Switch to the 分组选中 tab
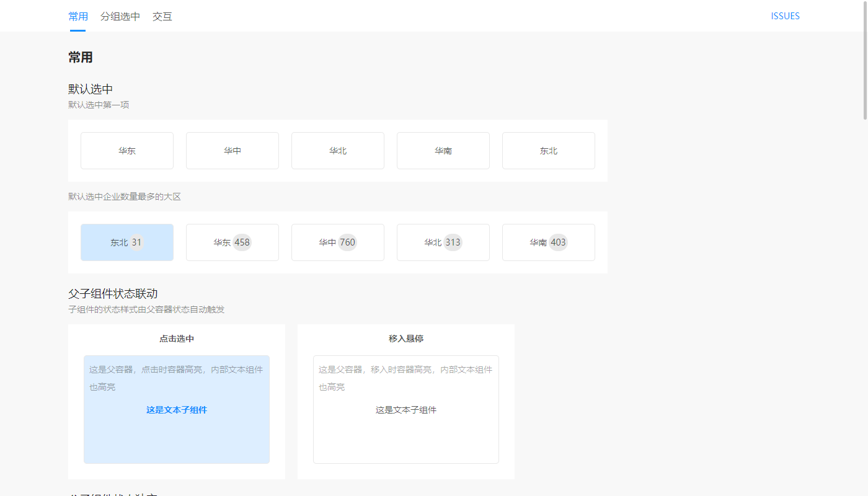The height and width of the screenshot is (496, 868). (x=120, y=17)
